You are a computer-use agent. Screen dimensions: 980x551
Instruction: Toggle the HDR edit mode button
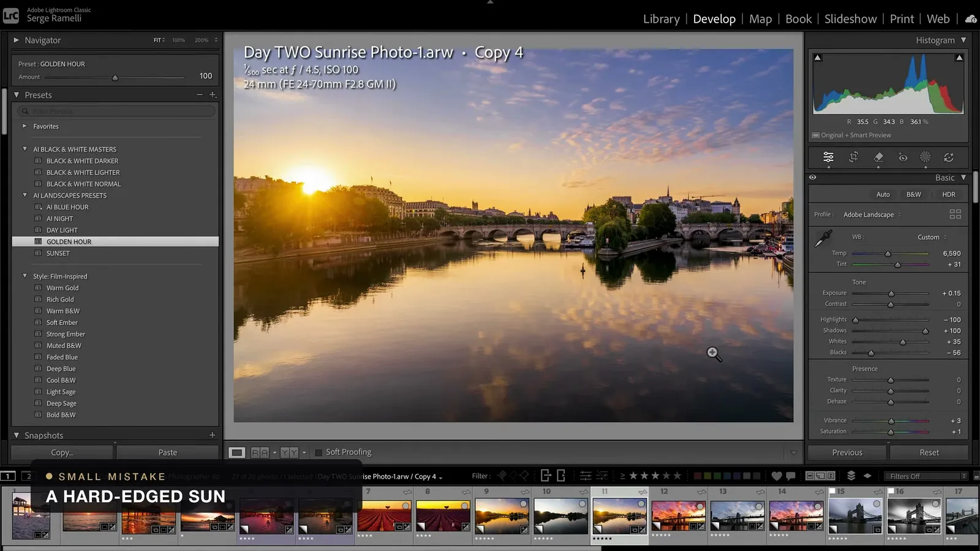[949, 195]
